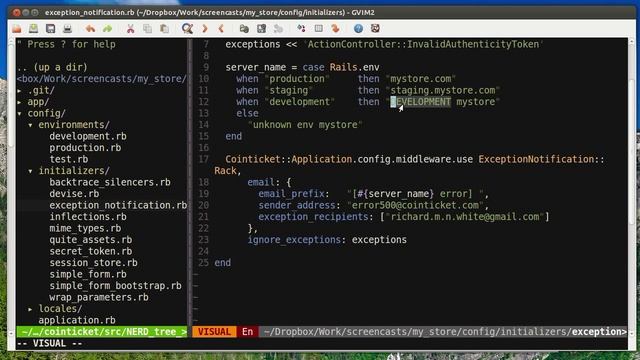
Task: Click the Print toolbar icon
Action: tap(67, 28)
